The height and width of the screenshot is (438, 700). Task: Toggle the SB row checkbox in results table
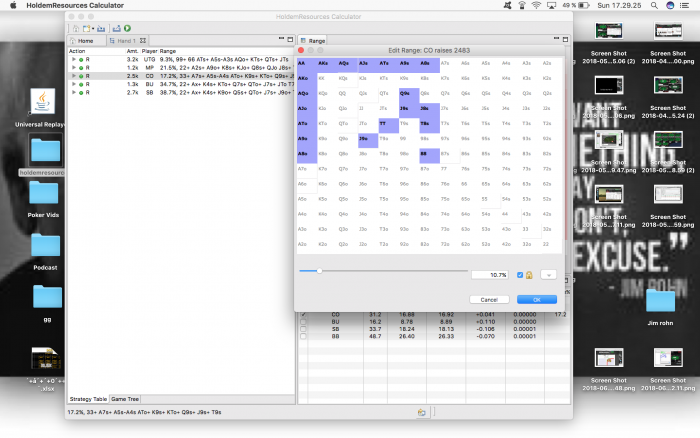coord(303,329)
